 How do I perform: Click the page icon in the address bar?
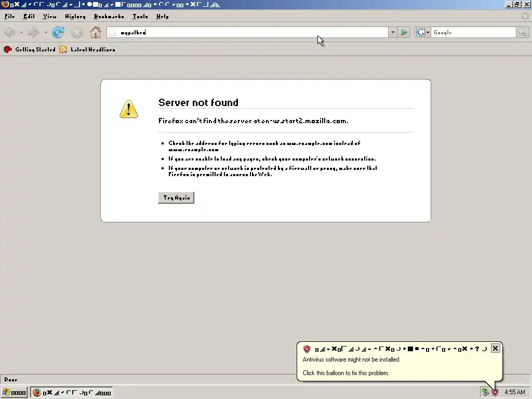coord(113,32)
